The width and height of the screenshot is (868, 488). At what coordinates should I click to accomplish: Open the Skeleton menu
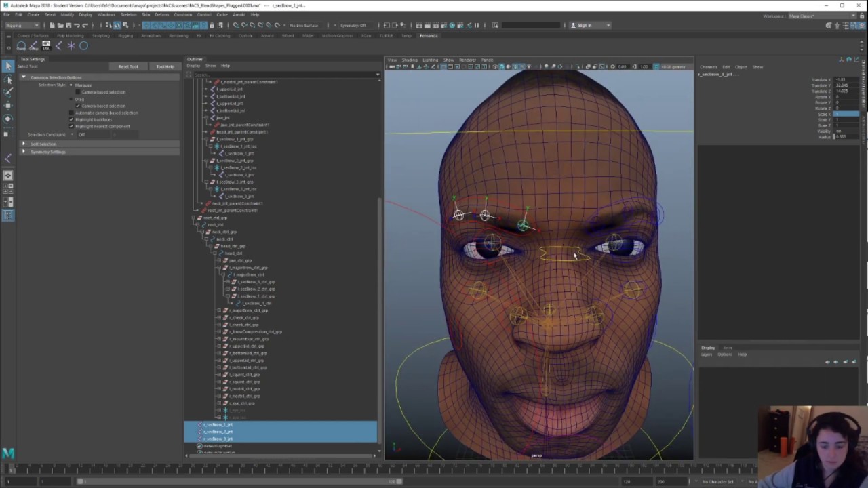coord(128,14)
